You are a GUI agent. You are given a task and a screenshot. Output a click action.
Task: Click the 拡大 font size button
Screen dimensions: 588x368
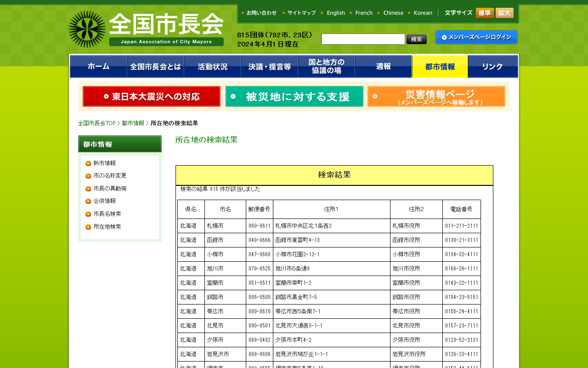click(504, 13)
